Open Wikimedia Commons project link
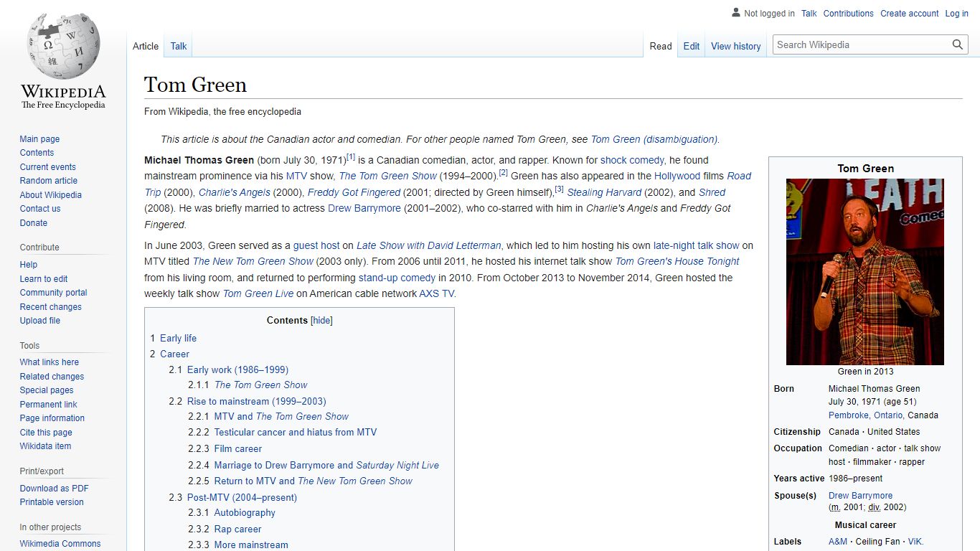 (60, 544)
